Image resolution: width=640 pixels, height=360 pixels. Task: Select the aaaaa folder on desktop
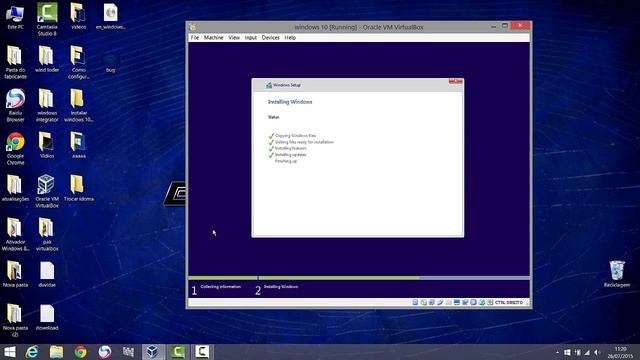78,145
